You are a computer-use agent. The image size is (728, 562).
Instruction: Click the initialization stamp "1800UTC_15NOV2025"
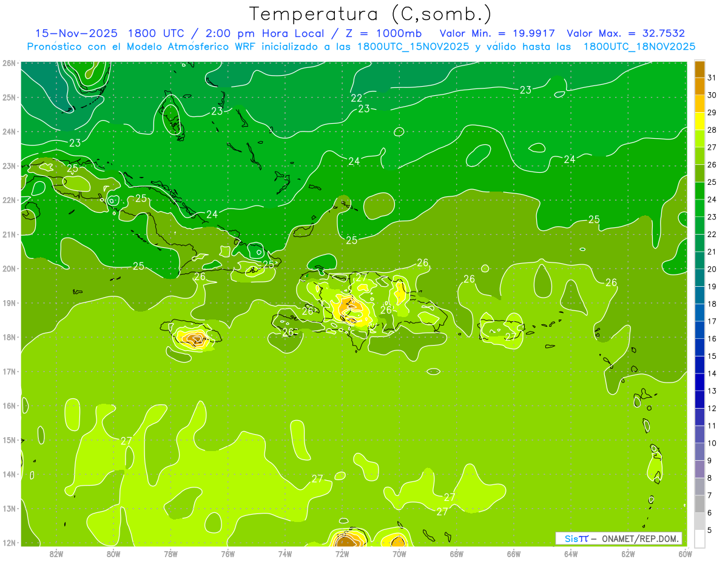(x=413, y=47)
